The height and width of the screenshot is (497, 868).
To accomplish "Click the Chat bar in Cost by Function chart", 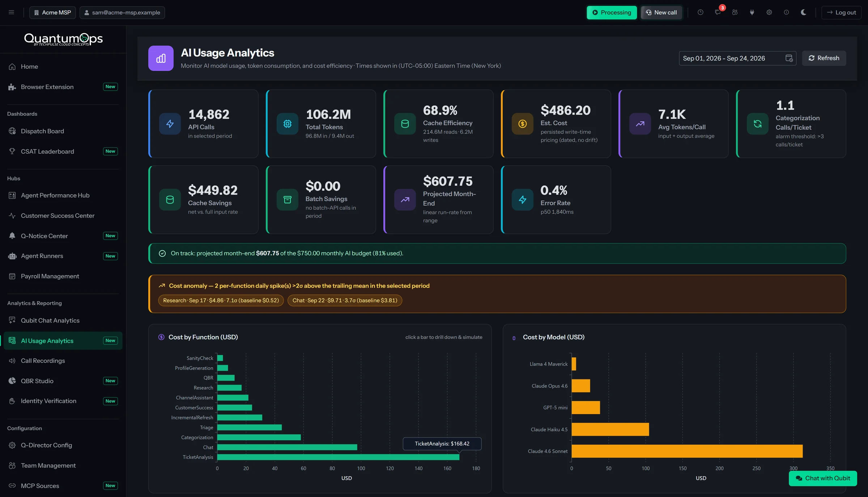I will [287, 447].
